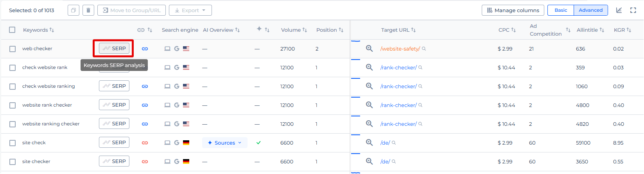This screenshot has width=644, height=174.
Task: Click the 'website ranking checker' keyword text
Action: (51, 124)
